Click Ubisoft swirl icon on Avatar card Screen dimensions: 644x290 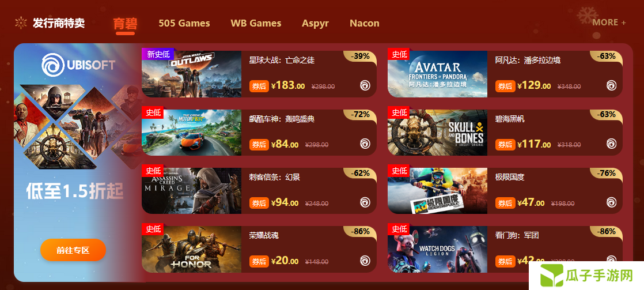coord(612,85)
